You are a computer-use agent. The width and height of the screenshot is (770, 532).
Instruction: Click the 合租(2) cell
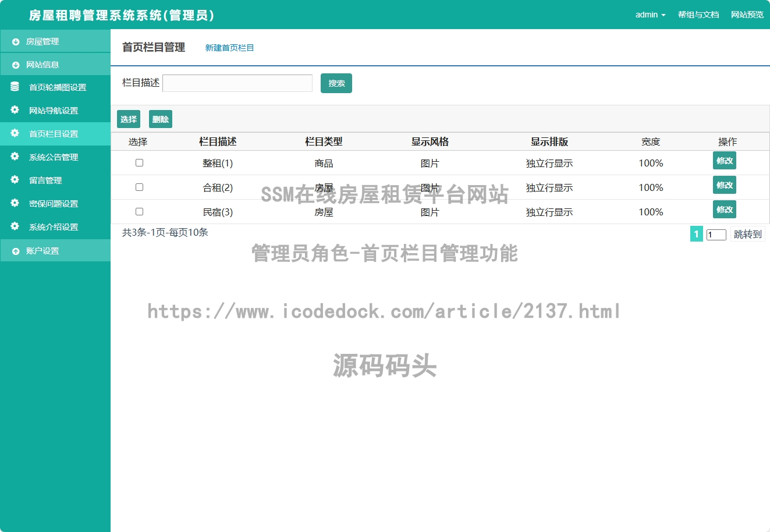tap(218, 188)
